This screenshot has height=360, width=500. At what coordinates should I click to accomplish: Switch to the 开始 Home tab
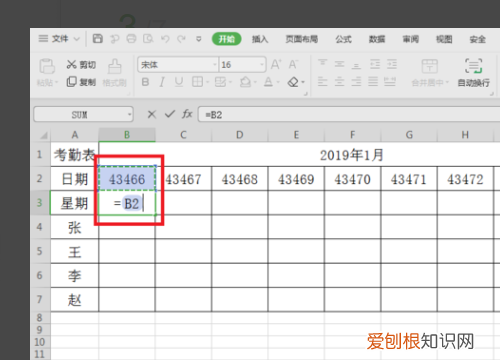[227, 39]
